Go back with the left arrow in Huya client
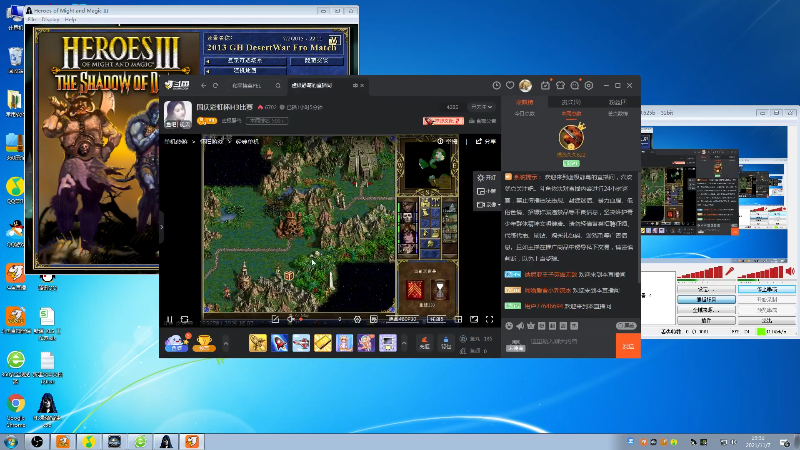This screenshot has width=800, height=450. [204, 86]
